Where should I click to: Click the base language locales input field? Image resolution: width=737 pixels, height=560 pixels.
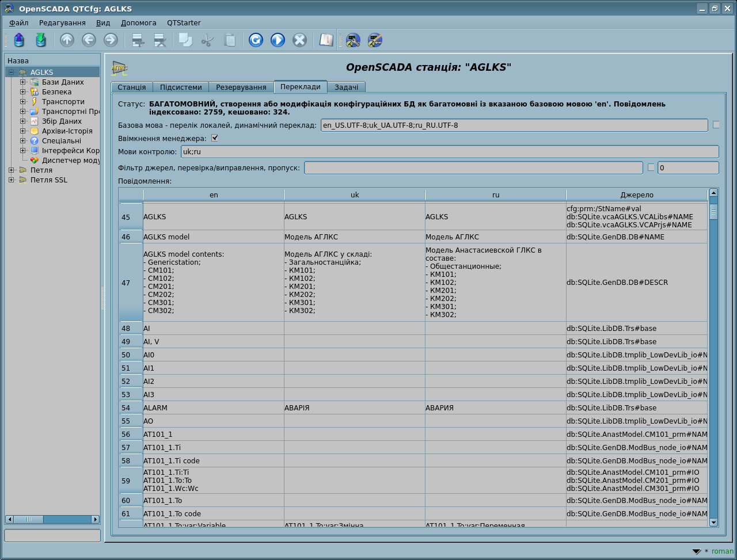click(x=514, y=125)
